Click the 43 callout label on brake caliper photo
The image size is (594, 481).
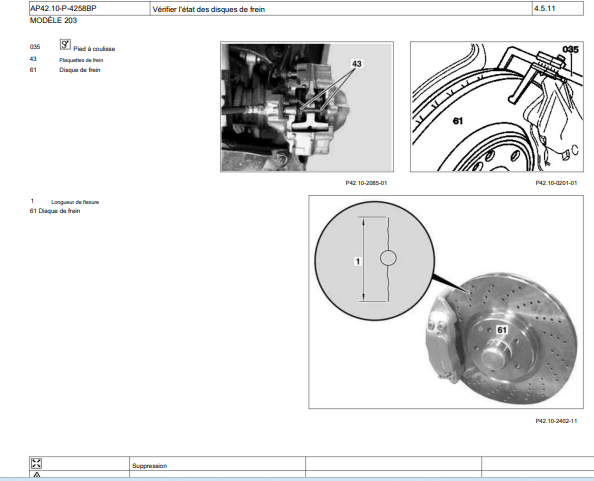click(x=357, y=64)
